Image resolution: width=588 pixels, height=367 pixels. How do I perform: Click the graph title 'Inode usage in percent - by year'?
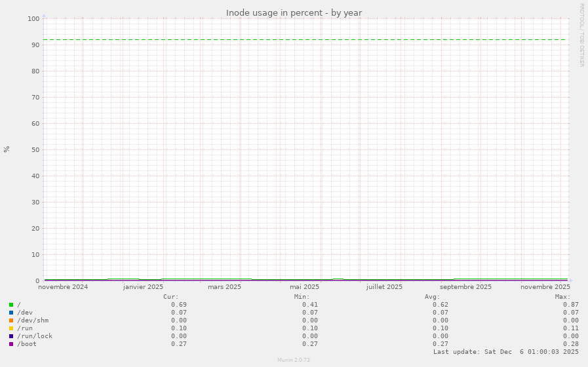click(x=294, y=12)
